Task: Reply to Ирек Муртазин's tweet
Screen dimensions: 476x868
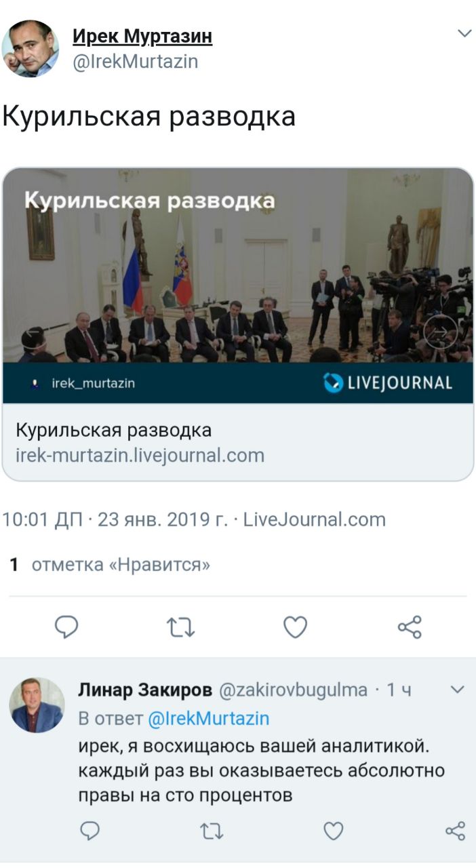Action: pos(66,627)
